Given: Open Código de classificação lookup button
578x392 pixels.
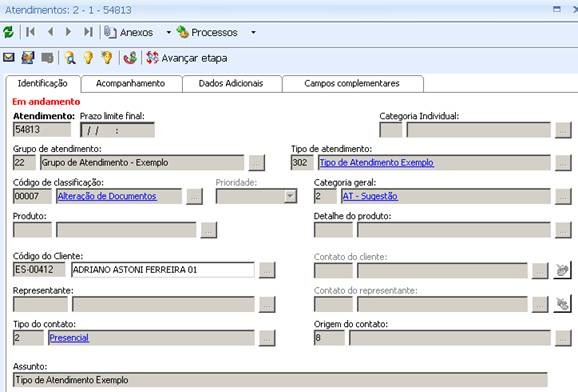Looking at the screenshot, I should click(194, 196).
